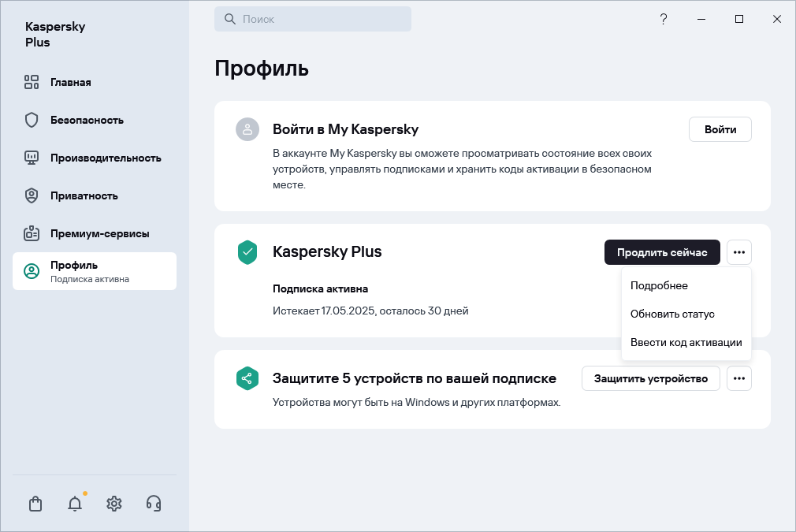Switch to Производительность section
796x532 pixels.
(95, 158)
